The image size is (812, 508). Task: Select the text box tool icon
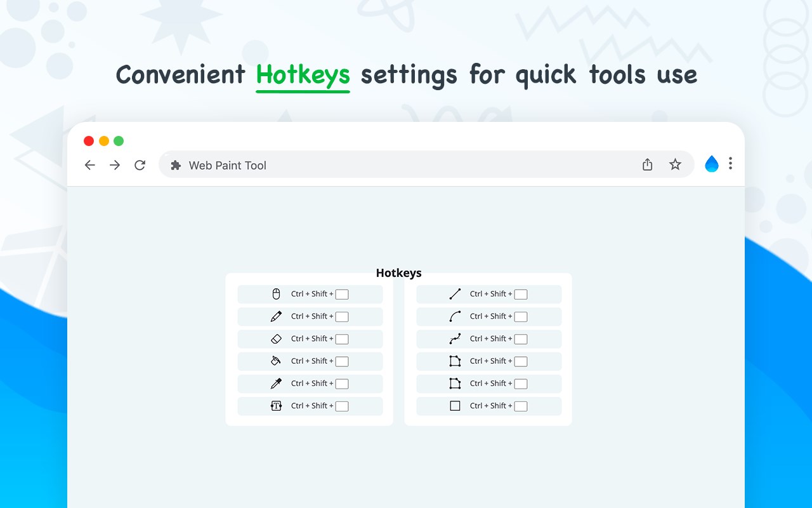[276, 406]
